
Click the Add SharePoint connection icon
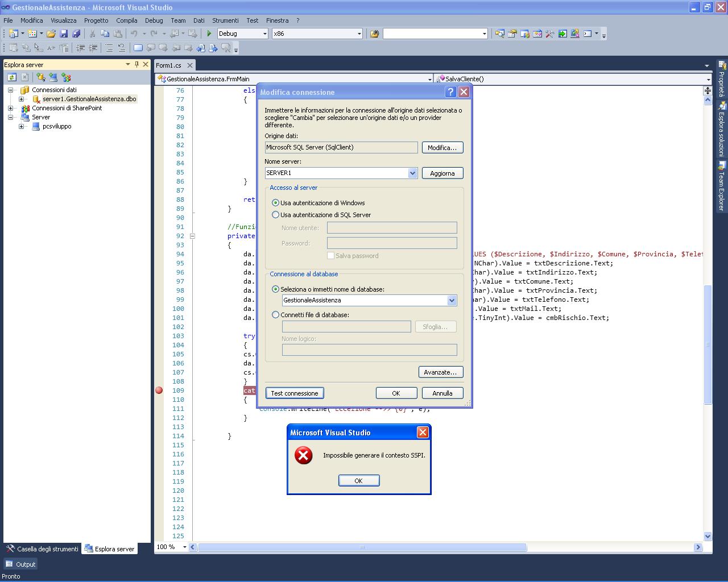(x=66, y=77)
